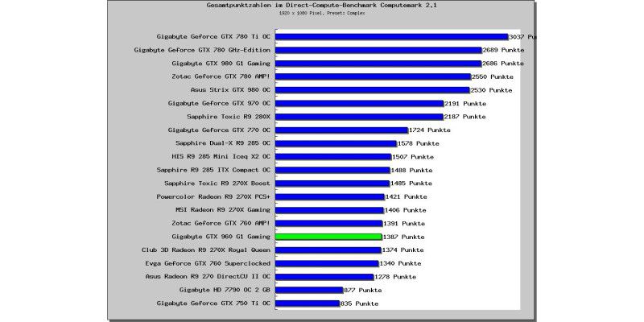Click the blue bar for HIS R9 285 Mini
The height and width of the screenshot is (322, 644).
(333, 156)
